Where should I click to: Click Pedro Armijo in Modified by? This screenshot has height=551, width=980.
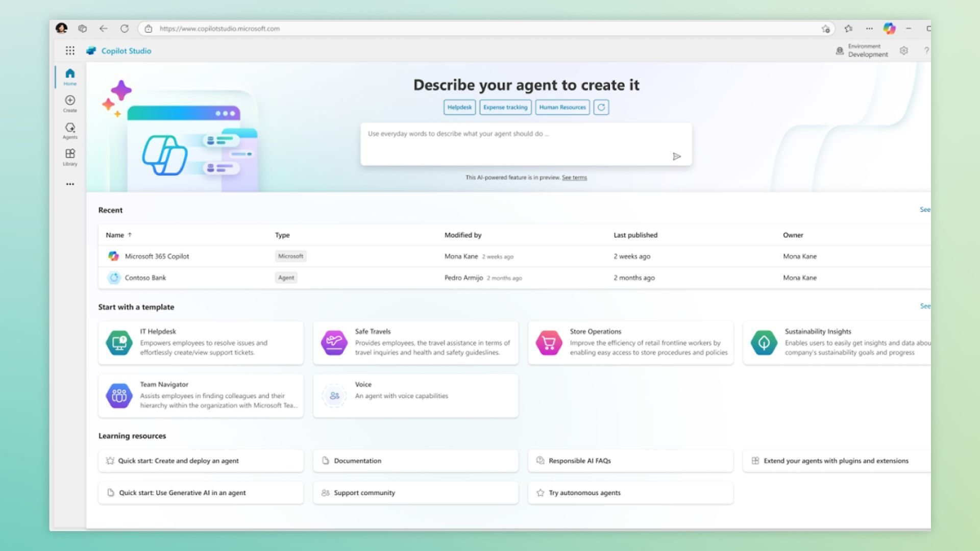click(463, 278)
